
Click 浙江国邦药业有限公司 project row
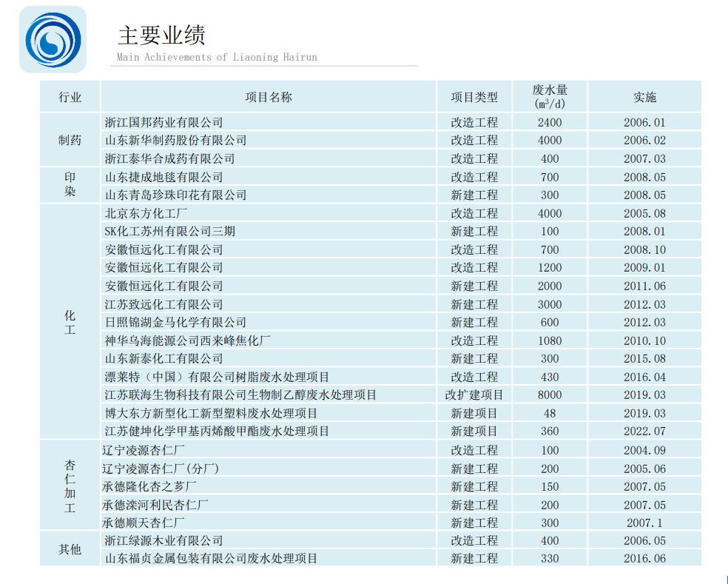pyautogui.click(x=371, y=122)
